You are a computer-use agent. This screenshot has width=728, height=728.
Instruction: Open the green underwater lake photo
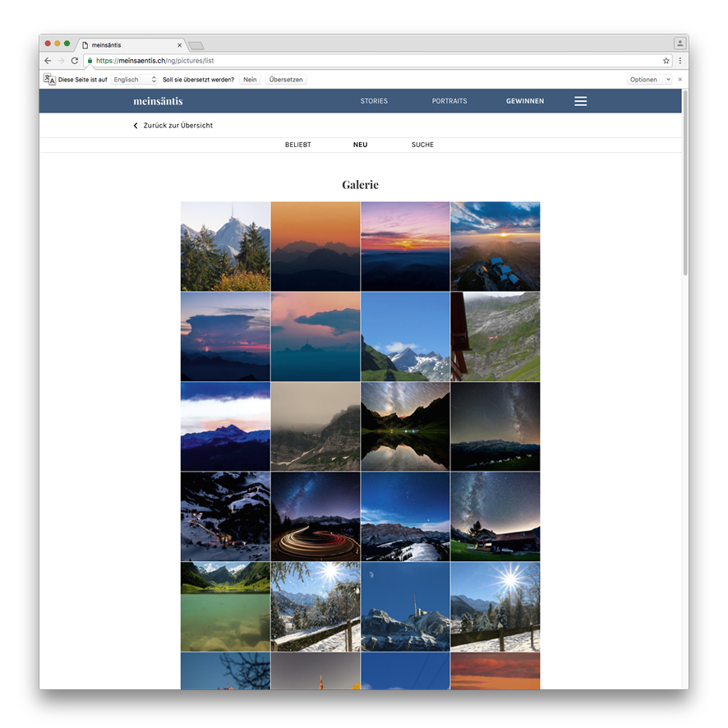tap(226, 607)
